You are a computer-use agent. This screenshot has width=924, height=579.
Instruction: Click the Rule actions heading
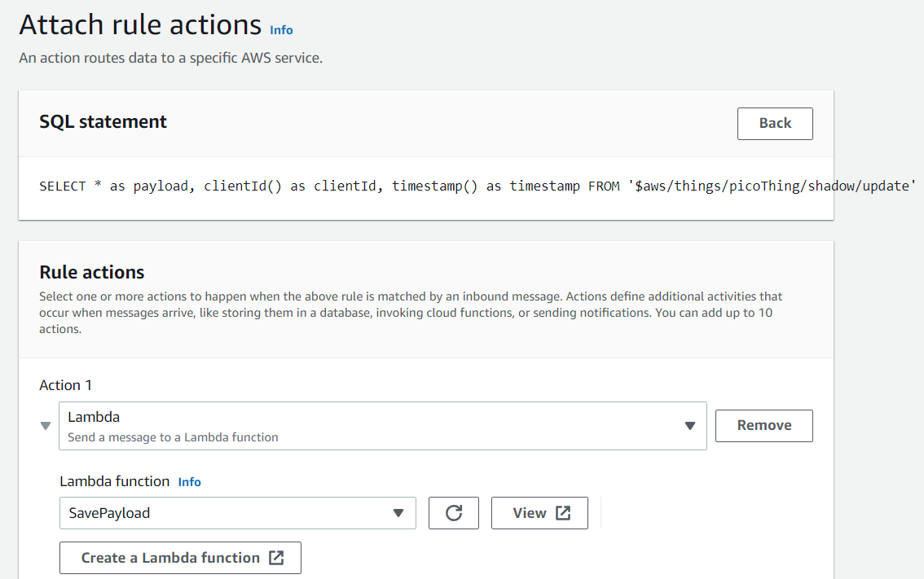tap(92, 272)
